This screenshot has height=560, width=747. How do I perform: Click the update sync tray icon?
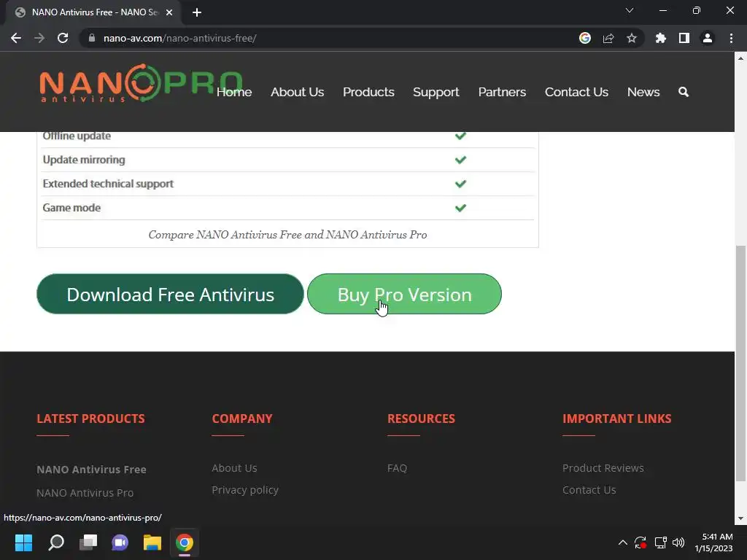[x=640, y=542]
